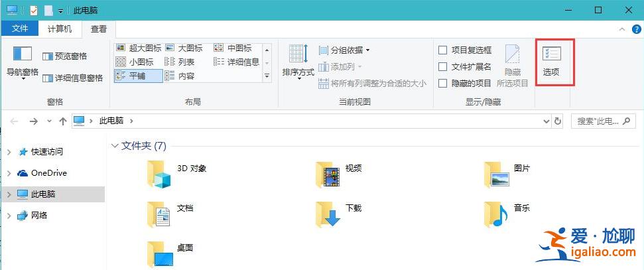The width and height of the screenshot is (644, 270).
Task: Click the up arrow navigation button
Action: [63, 121]
